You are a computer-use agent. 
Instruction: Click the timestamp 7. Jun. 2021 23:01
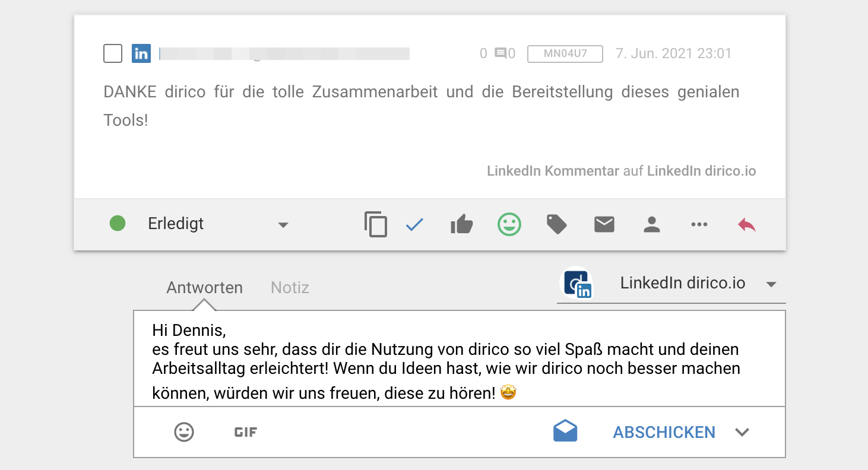click(674, 53)
